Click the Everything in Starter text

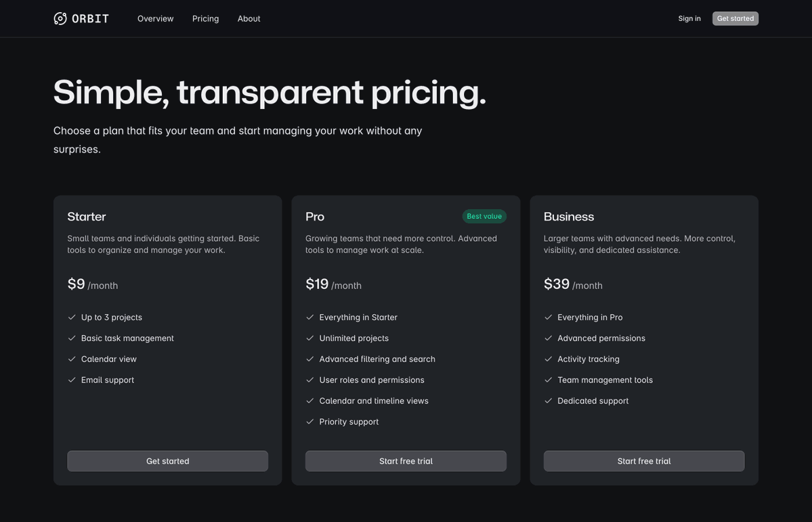pyautogui.click(x=358, y=317)
